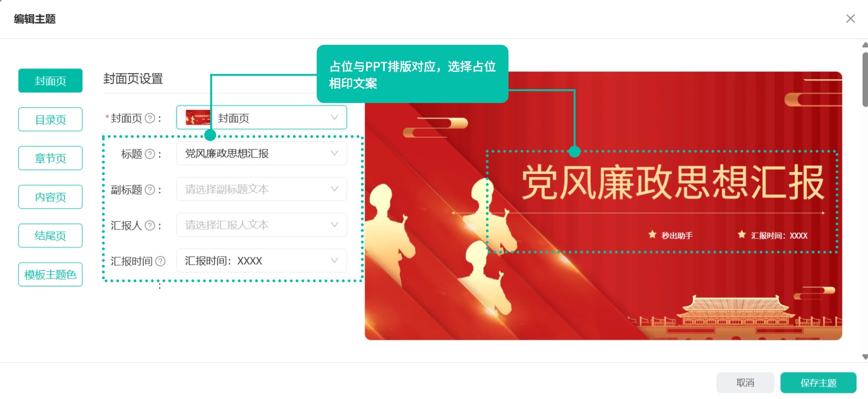Expand the 汇报时间 dropdown

coord(261,261)
